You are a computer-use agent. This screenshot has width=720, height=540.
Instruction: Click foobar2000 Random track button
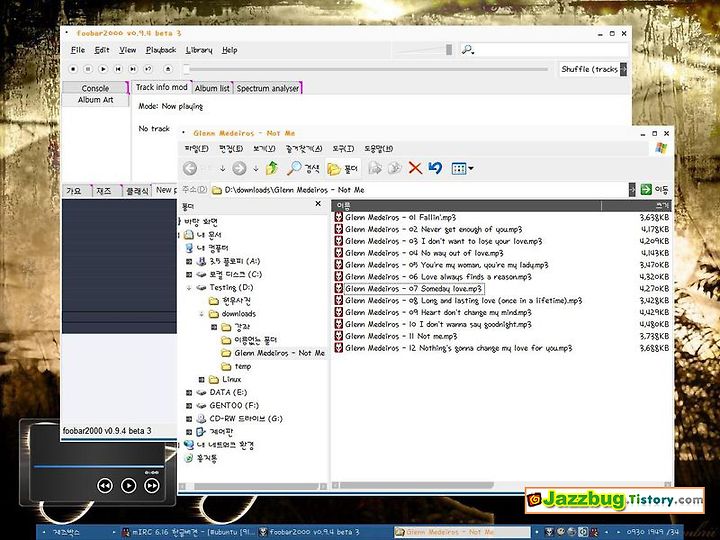[148, 69]
